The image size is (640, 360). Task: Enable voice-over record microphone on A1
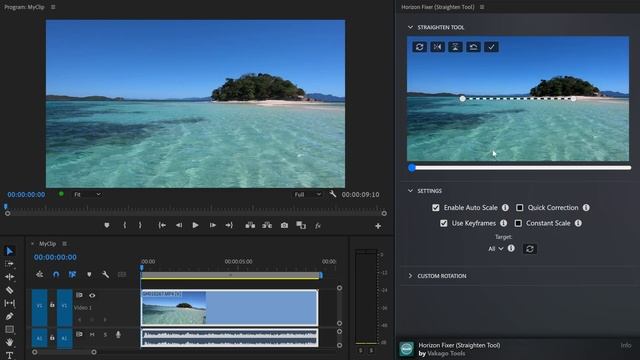(x=118, y=335)
